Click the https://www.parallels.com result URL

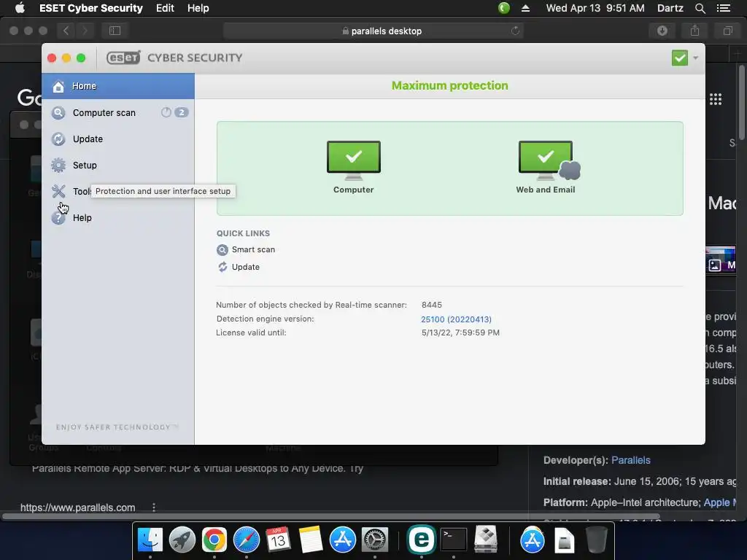pyautogui.click(x=77, y=507)
